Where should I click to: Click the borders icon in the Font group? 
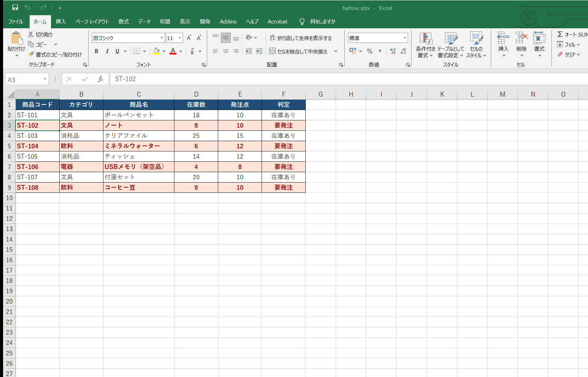click(x=137, y=51)
